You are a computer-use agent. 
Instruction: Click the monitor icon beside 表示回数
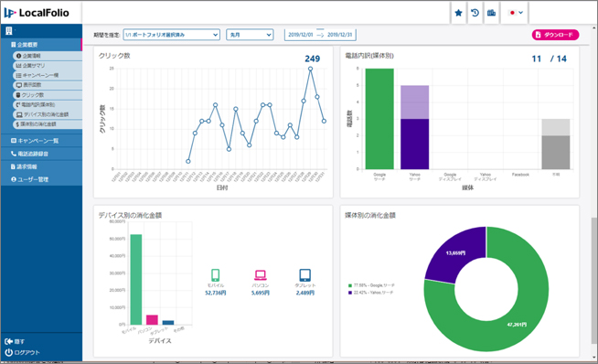(18, 85)
